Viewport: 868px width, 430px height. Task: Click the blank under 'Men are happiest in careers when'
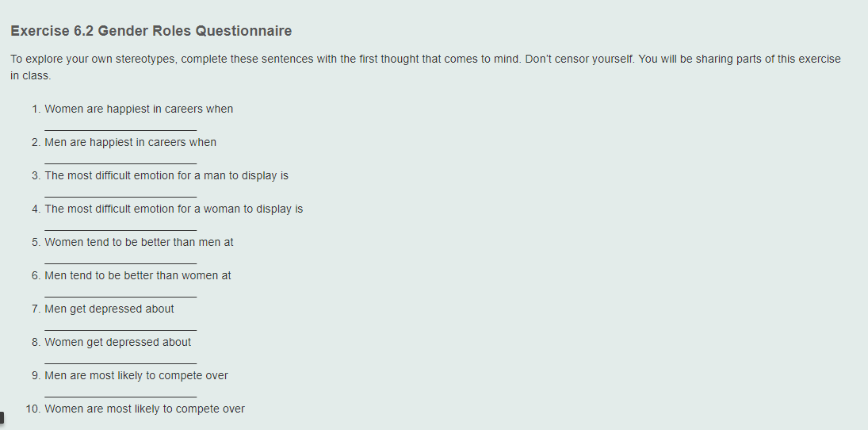coord(120,159)
